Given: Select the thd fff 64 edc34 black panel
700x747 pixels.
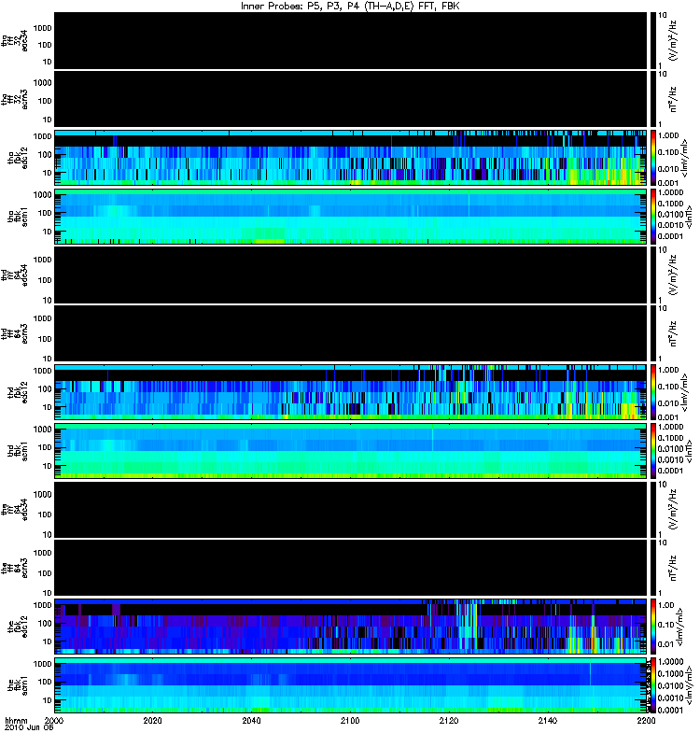Looking at the screenshot, I should tap(351, 275).
